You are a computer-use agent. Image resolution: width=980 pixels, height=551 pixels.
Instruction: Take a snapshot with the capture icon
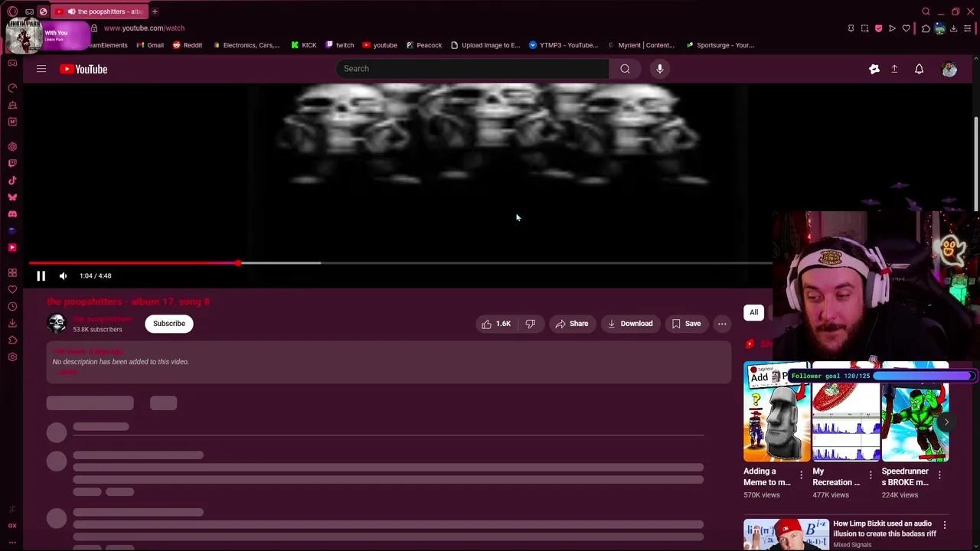click(864, 28)
